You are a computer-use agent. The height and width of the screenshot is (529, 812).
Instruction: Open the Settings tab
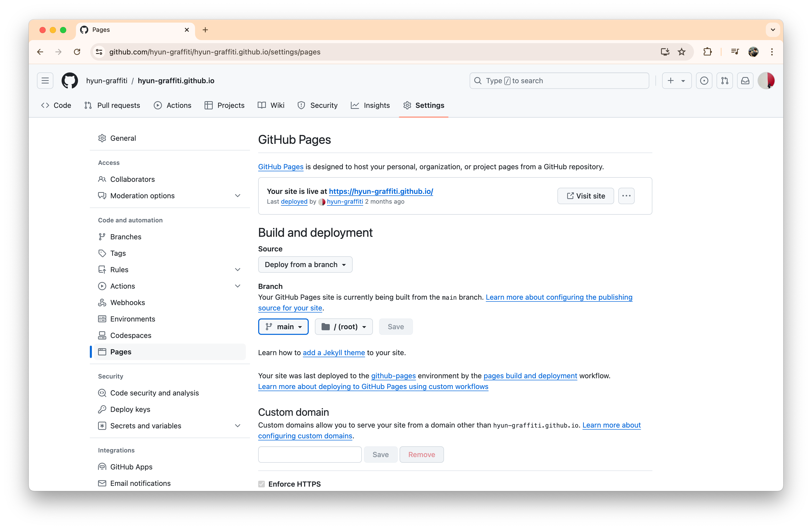(423, 105)
